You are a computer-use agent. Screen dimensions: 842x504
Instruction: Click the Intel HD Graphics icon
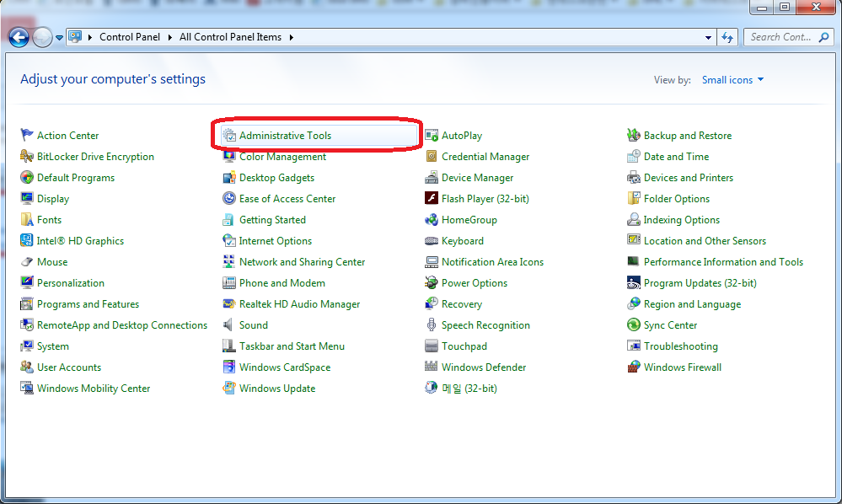point(27,240)
